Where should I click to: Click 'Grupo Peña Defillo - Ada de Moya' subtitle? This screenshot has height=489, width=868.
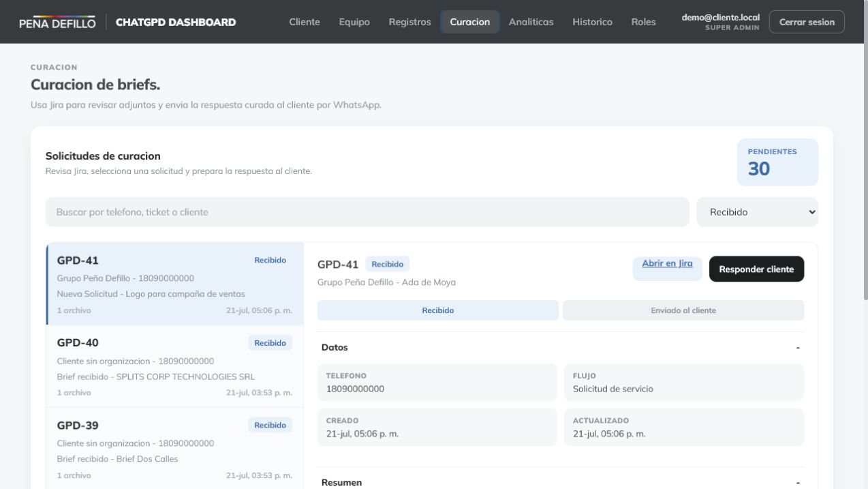click(386, 282)
